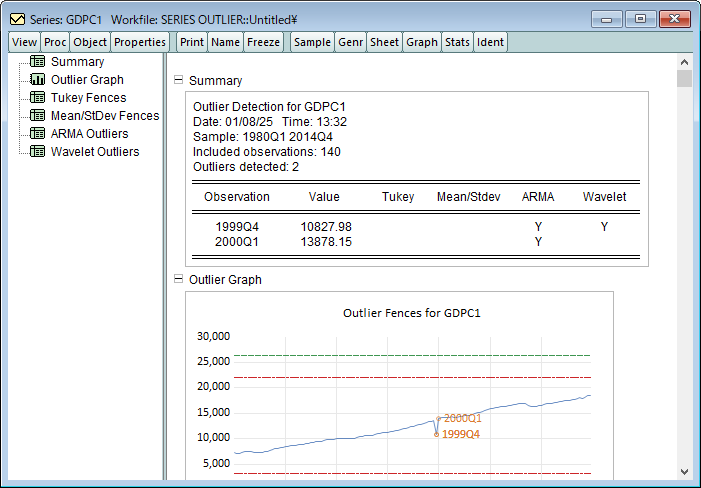Screen dimensions: 701x488
Task: Click the ARMA Y flag for 2000Q1
Action: [538, 242]
